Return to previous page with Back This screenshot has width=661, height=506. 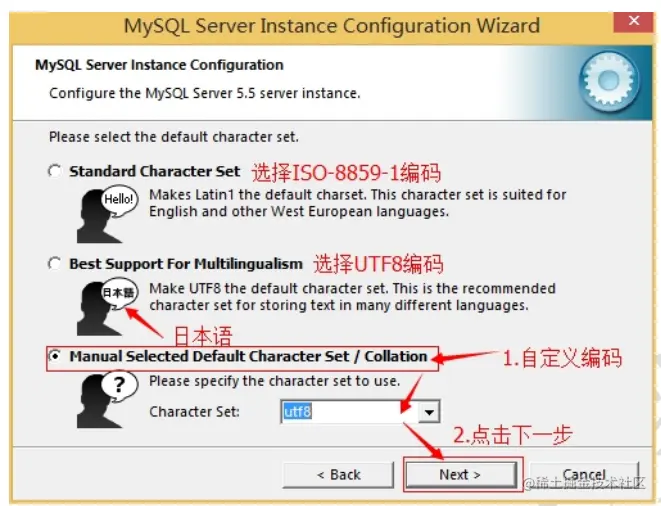(339, 475)
